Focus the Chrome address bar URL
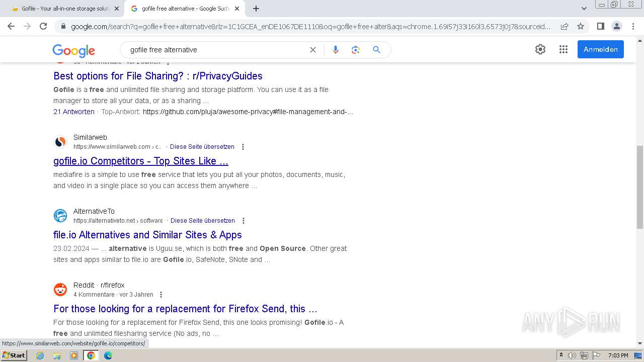The height and width of the screenshot is (362, 644). [x=310, y=26]
